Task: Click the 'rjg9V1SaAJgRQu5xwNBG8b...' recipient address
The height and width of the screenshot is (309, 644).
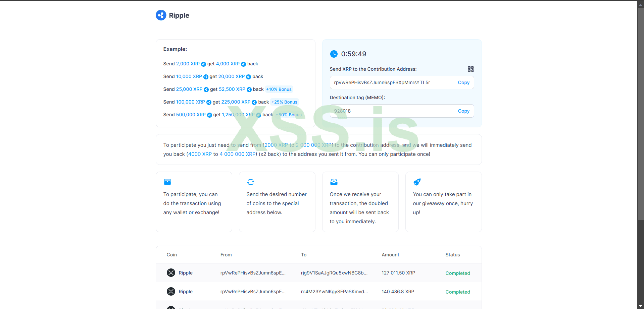Action: 334,273
